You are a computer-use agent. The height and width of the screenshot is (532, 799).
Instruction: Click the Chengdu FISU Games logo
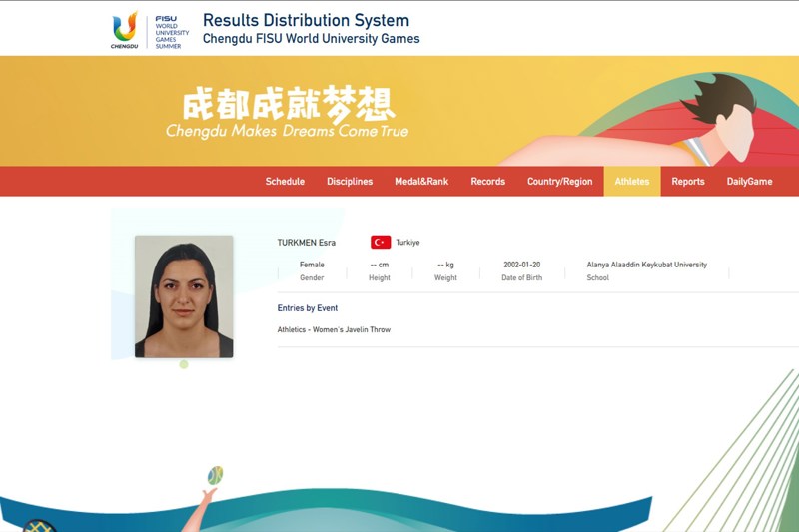[x=149, y=30]
